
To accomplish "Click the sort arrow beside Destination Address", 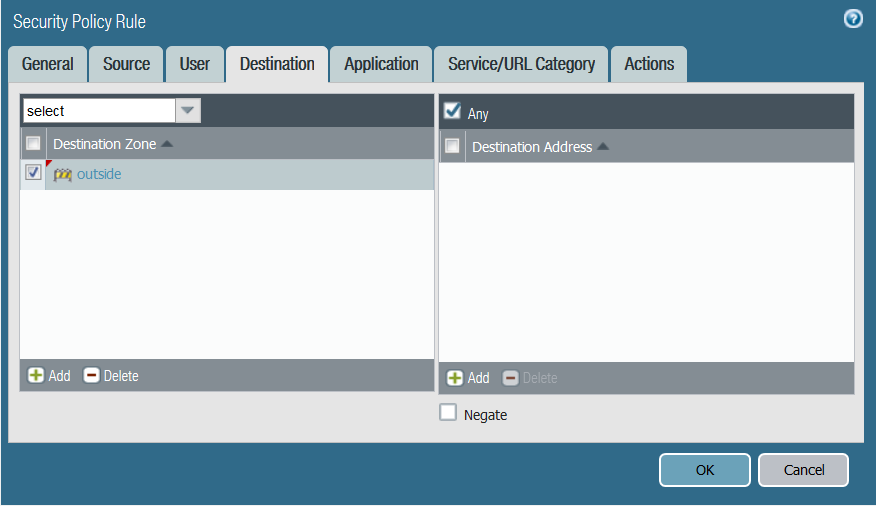I will [603, 147].
